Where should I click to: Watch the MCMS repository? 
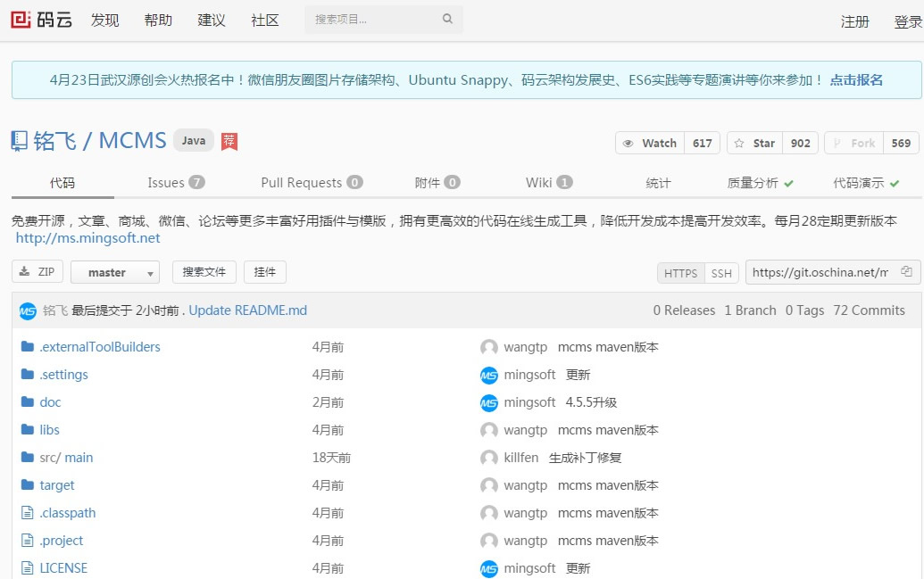point(651,143)
